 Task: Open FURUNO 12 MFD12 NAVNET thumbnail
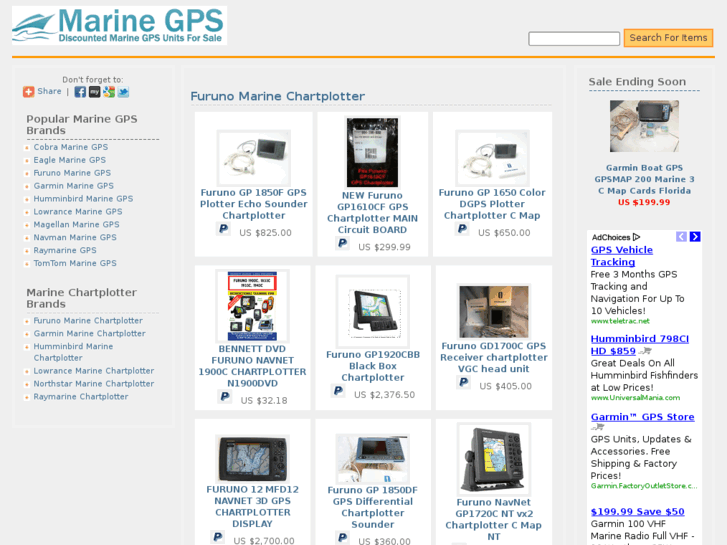253,459
